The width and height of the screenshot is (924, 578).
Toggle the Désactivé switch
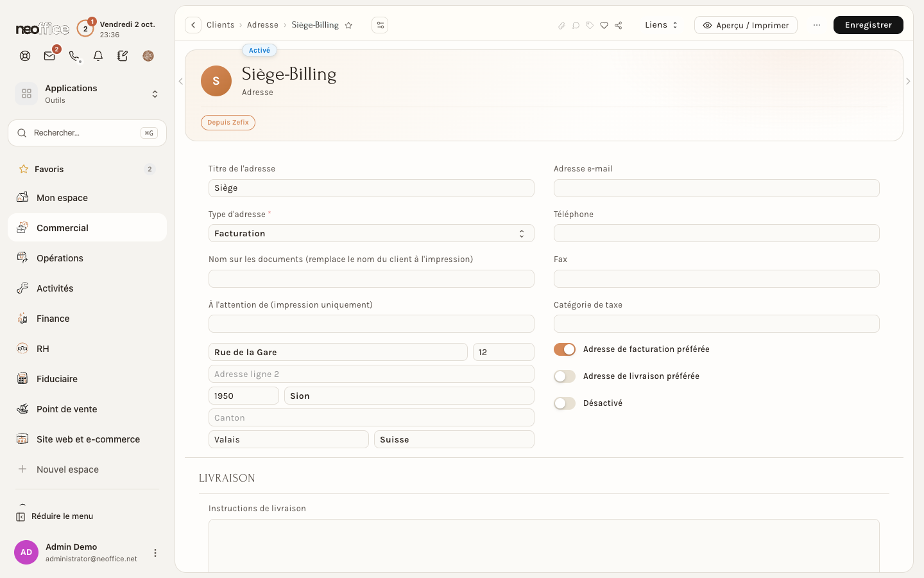tap(565, 403)
